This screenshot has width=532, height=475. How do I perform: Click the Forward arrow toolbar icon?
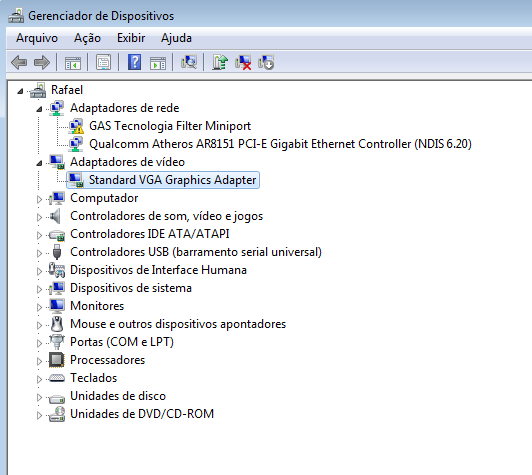pyautogui.click(x=42, y=63)
